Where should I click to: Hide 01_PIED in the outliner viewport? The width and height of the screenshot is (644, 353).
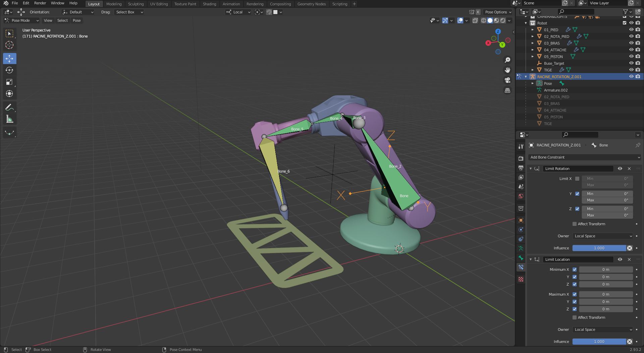pyautogui.click(x=631, y=30)
